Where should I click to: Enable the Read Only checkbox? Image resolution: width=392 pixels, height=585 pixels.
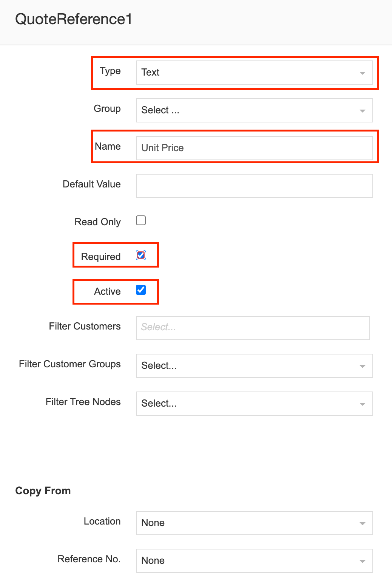(x=141, y=220)
